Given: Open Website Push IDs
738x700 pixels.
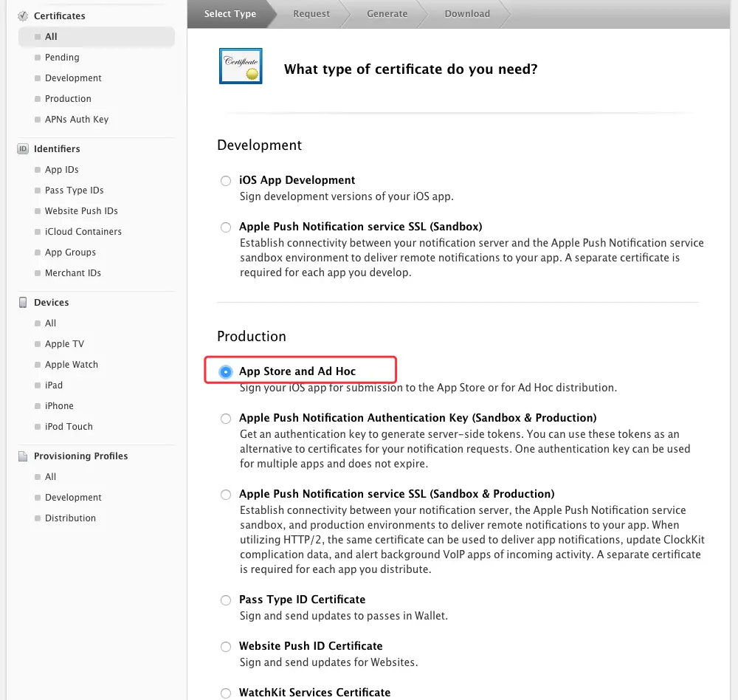Looking at the screenshot, I should [81, 211].
